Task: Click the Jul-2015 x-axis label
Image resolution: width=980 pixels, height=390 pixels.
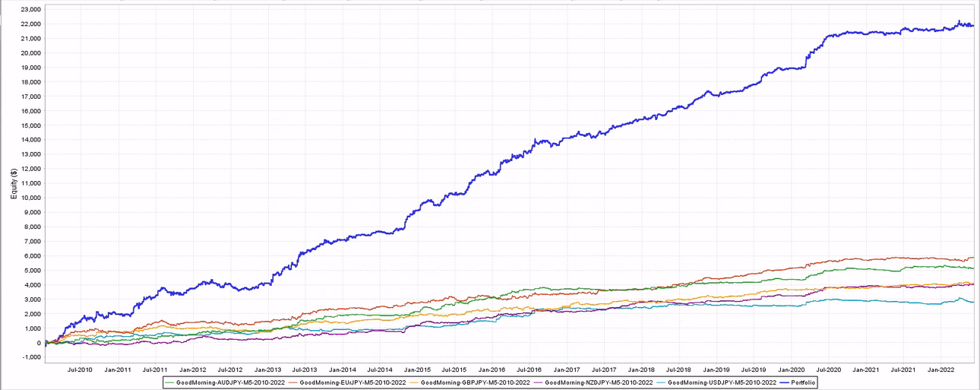Action: coord(454,370)
